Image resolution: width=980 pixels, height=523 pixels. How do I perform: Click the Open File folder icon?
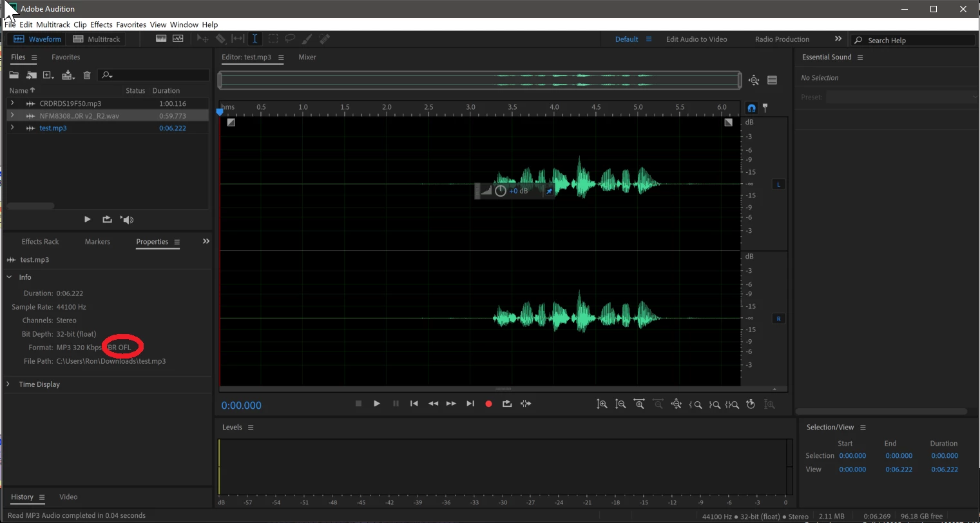pyautogui.click(x=14, y=75)
